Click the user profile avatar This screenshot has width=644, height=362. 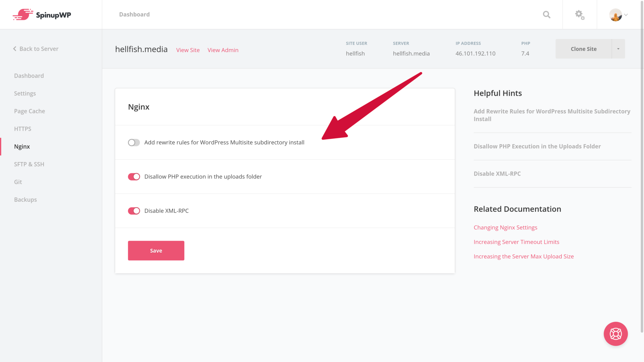pos(615,14)
